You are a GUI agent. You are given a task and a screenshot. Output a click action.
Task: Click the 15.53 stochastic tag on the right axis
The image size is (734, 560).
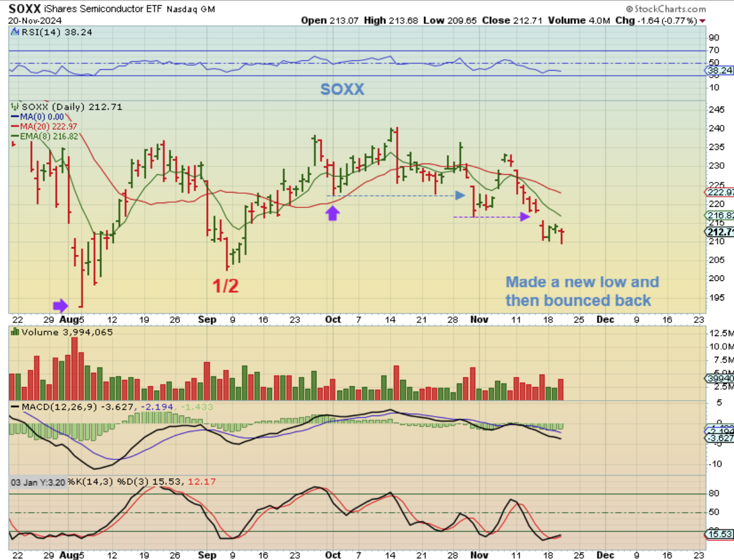[720, 535]
